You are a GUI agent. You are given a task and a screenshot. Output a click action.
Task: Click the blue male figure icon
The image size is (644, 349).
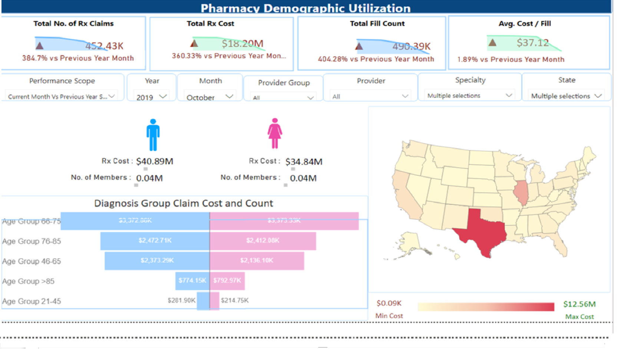(153, 135)
